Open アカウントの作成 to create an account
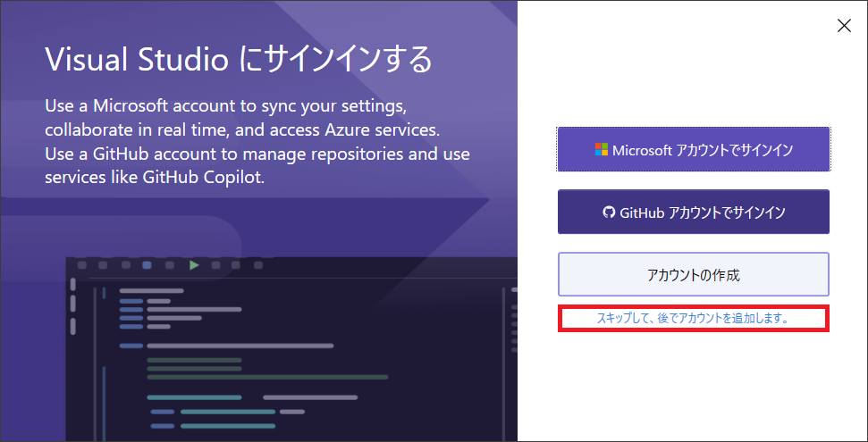 click(693, 274)
